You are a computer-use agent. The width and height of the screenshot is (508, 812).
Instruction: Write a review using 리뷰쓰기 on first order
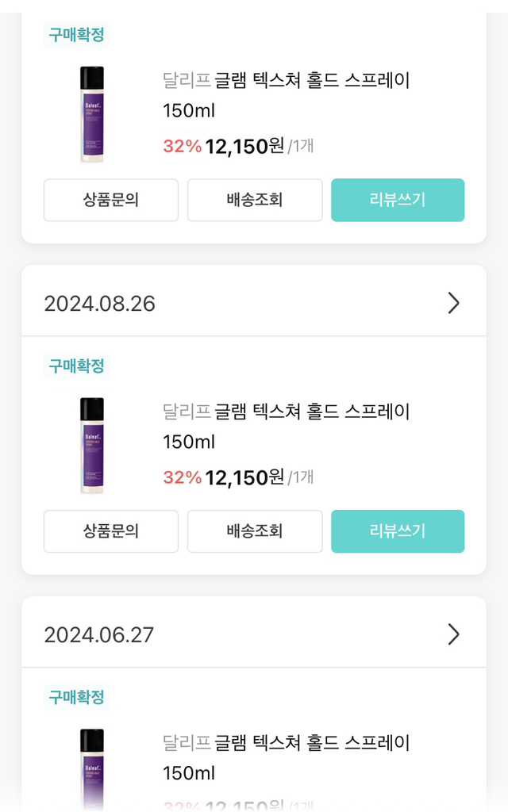(398, 200)
